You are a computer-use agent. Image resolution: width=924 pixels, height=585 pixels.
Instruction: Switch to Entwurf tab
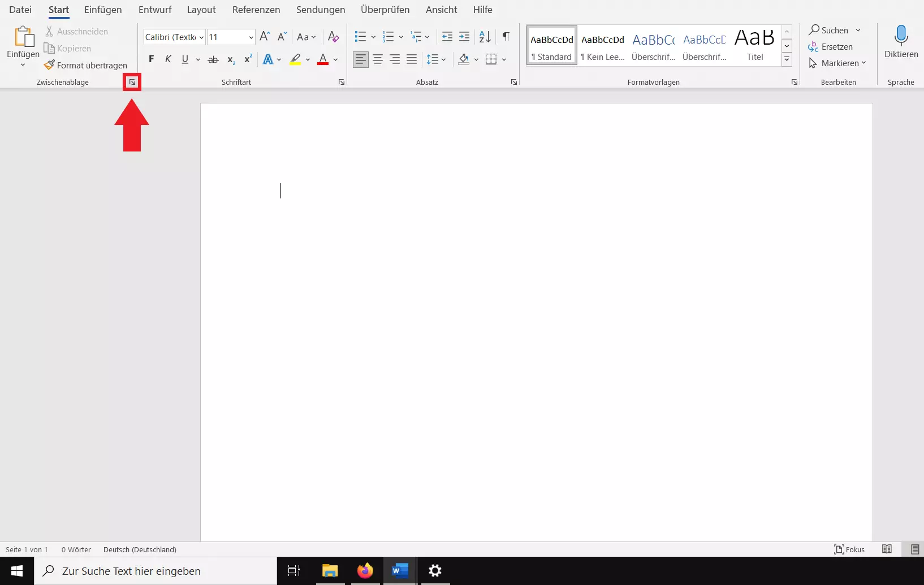point(155,10)
